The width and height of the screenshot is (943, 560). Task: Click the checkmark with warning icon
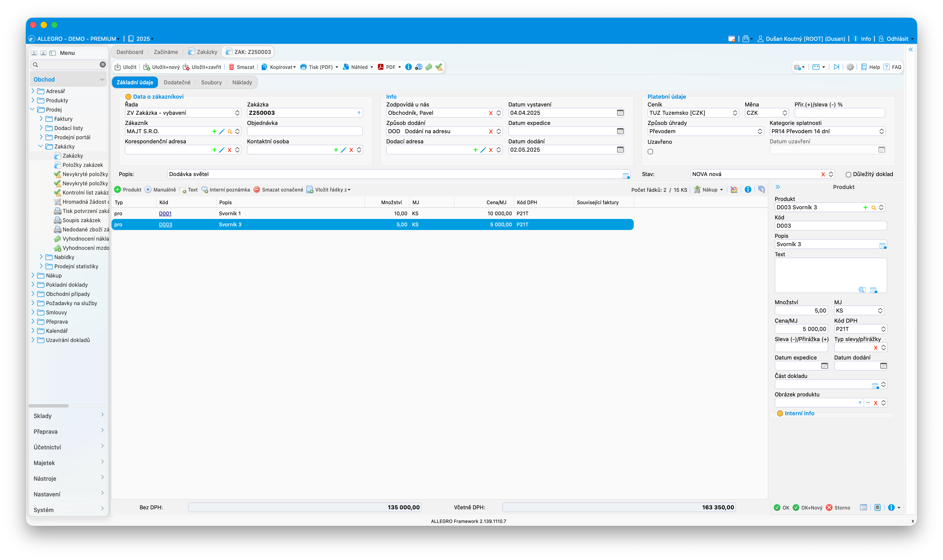tap(439, 67)
